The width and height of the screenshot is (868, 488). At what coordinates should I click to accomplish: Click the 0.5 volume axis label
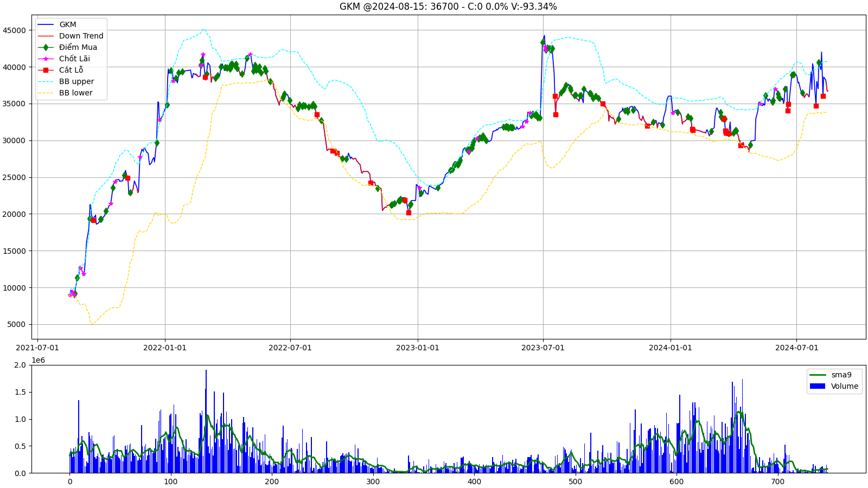point(20,446)
